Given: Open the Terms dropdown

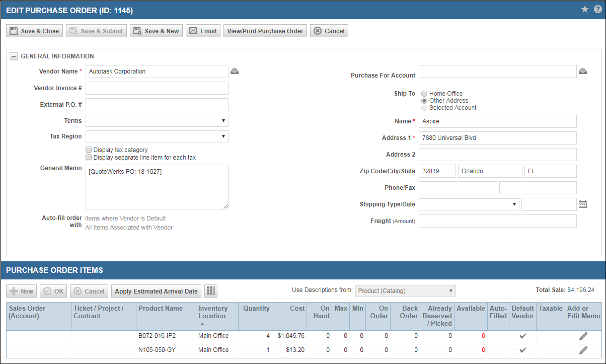Looking at the screenshot, I should pyautogui.click(x=157, y=121).
